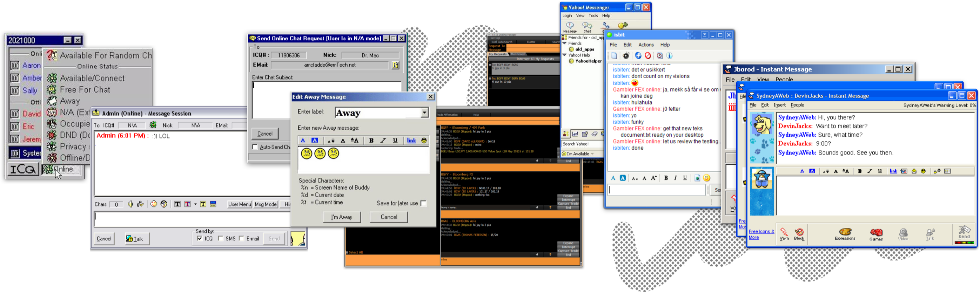
Task: Click the I'm Away button
Action: (341, 217)
